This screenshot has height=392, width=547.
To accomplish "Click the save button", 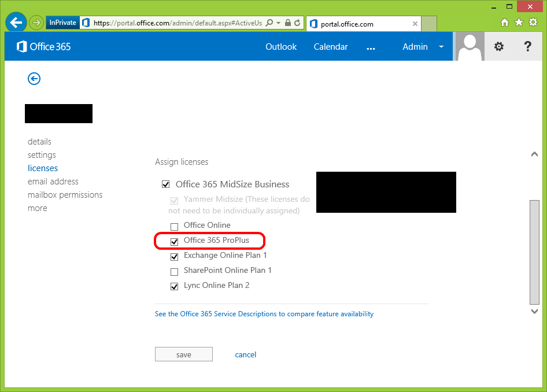I will (x=184, y=354).
